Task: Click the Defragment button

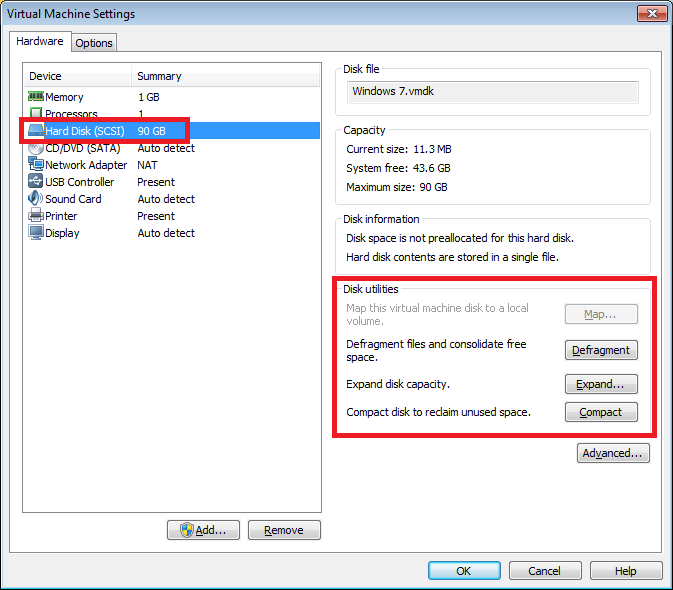Action: [x=601, y=350]
